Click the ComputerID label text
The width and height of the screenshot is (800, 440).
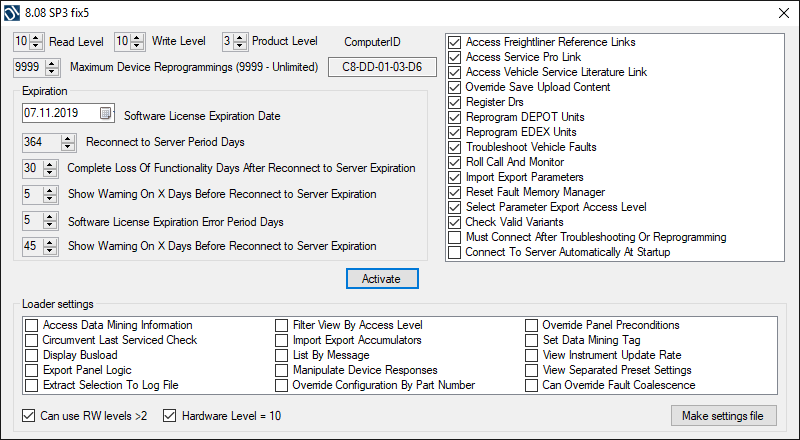pyautogui.click(x=372, y=42)
